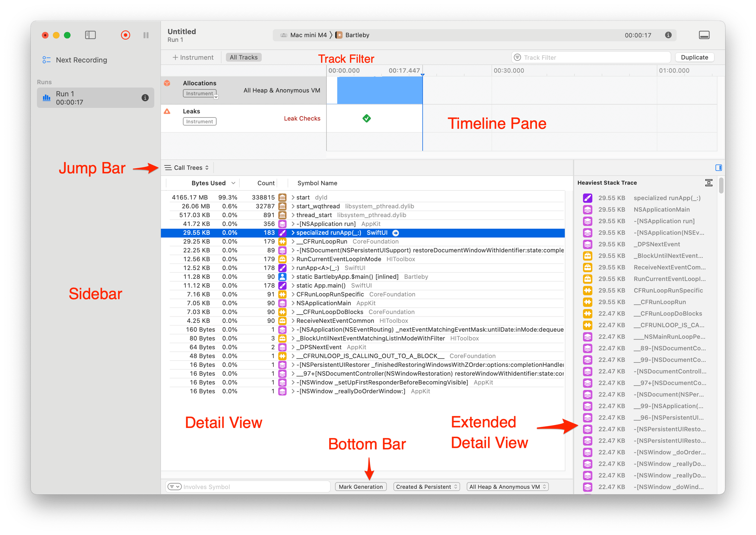Click the Run 1 info icon
The height and width of the screenshot is (535, 756).
tap(145, 98)
